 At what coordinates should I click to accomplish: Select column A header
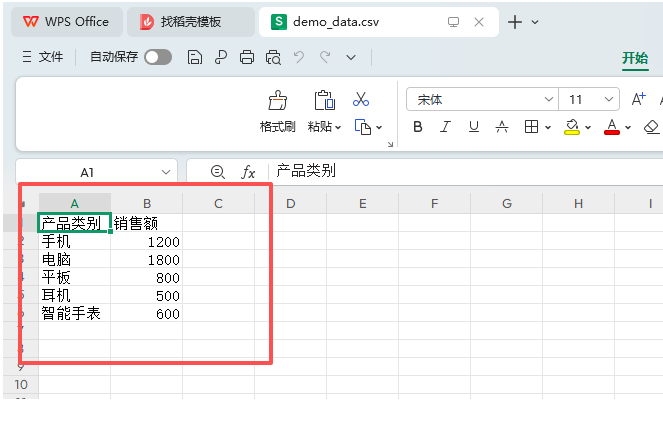click(75, 204)
